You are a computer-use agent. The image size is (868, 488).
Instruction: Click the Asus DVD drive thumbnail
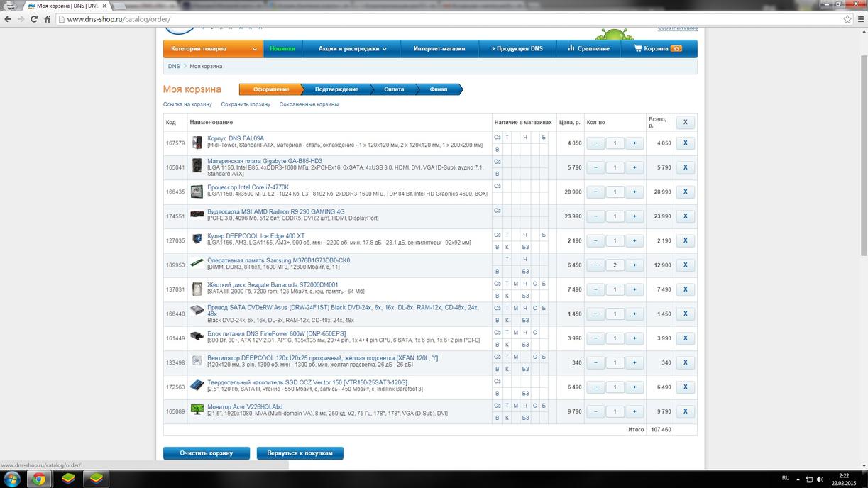pyautogui.click(x=197, y=311)
